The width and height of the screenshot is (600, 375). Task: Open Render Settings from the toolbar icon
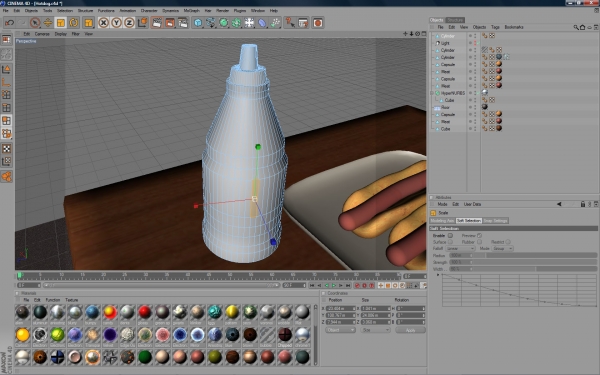tap(183, 23)
